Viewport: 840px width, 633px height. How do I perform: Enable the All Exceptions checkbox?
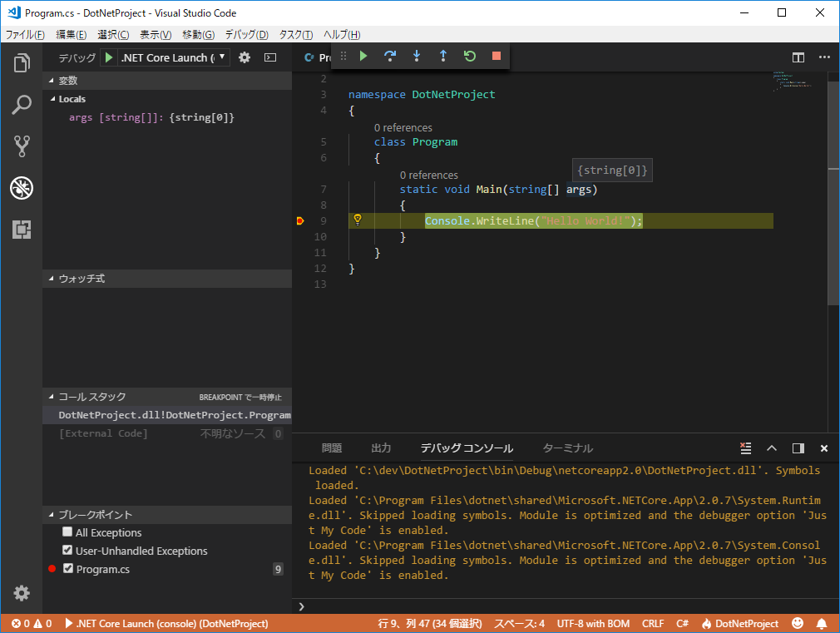pyautogui.click(x=67, y=532)
